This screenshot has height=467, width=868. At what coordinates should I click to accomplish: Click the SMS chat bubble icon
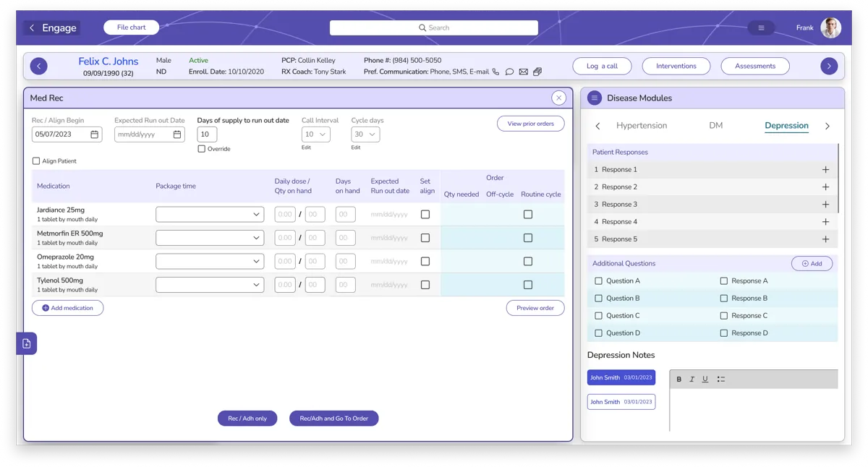click(x=509, y=72)
